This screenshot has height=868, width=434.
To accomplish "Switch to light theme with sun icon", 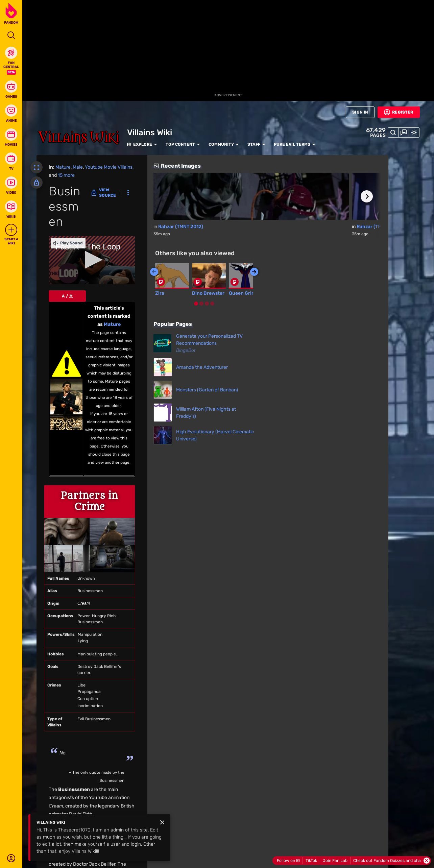I will click(x=414, y=132).
